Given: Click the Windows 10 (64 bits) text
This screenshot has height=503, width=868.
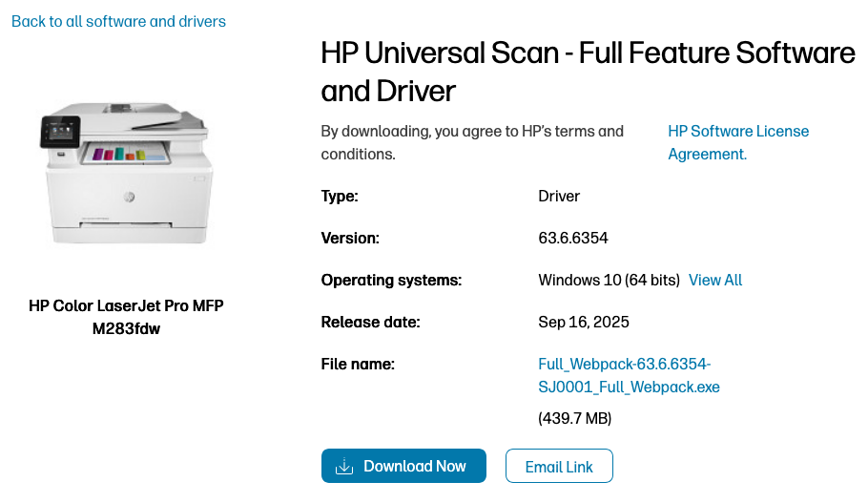Looking at the screenshot, I should [609, 280].
